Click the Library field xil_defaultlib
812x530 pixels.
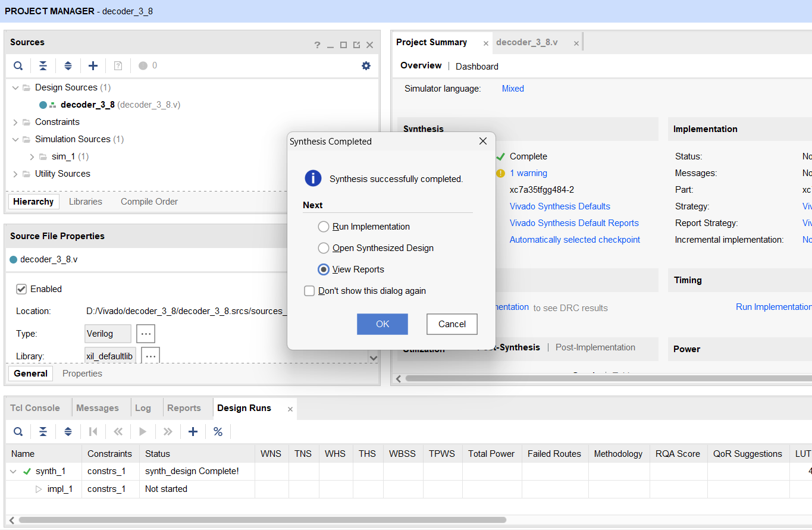tap(111, 356)
